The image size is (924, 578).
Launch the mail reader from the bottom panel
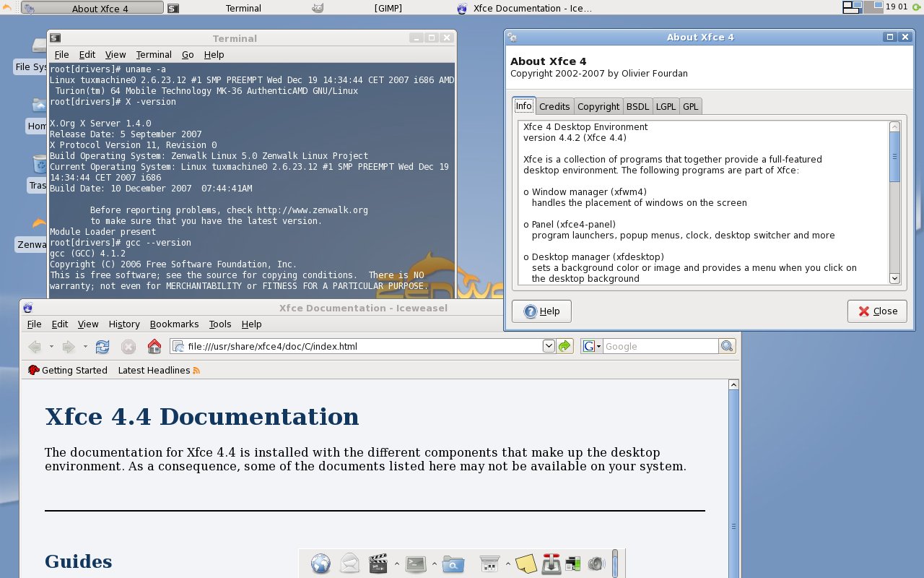tap(349, 564)
